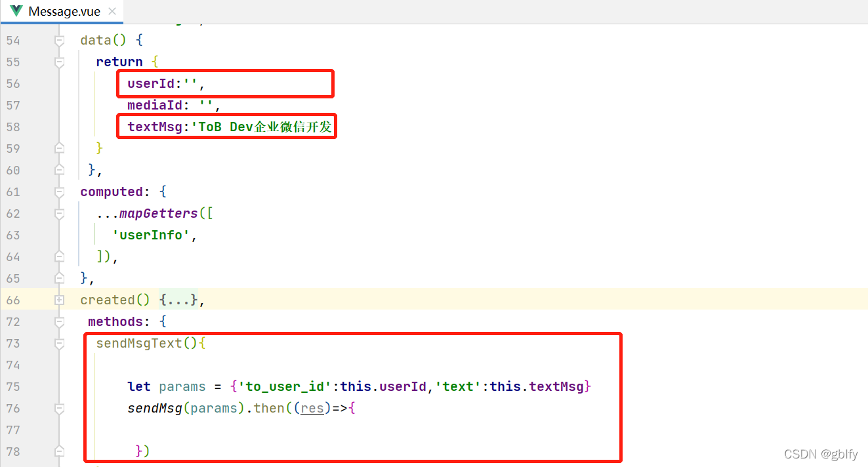The width and height of the screenshot is (868, 467).
Task: Click the params variable declaration
Action: click(182, 387)
